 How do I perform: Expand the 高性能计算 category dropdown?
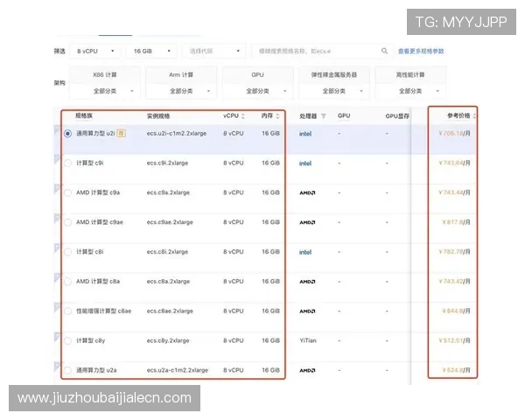click(x=410, y=91)
